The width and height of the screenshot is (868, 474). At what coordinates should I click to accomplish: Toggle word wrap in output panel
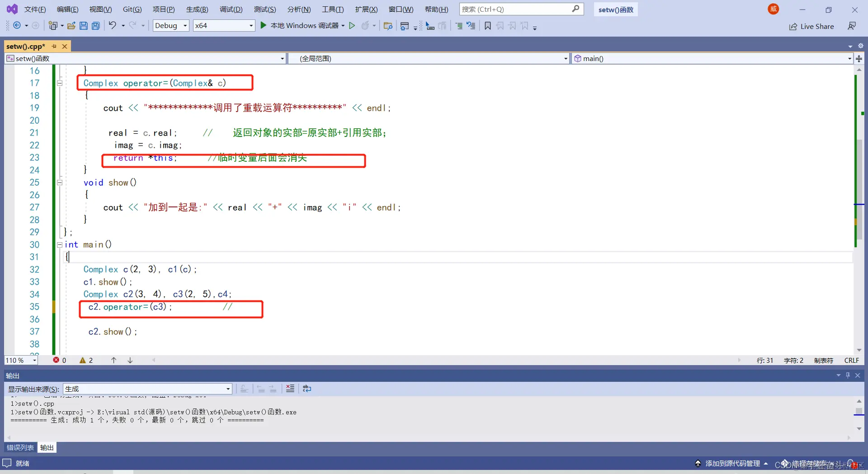point(307,389)
